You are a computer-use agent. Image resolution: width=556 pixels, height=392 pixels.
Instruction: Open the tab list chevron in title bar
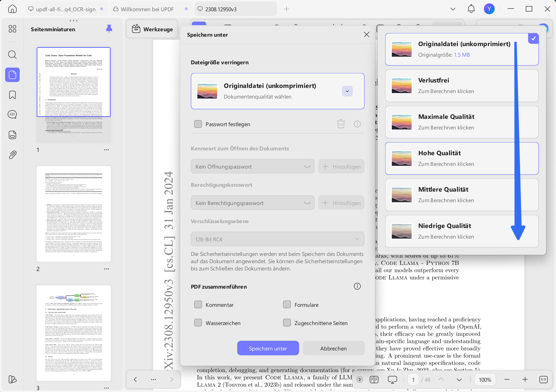[453, 9]
